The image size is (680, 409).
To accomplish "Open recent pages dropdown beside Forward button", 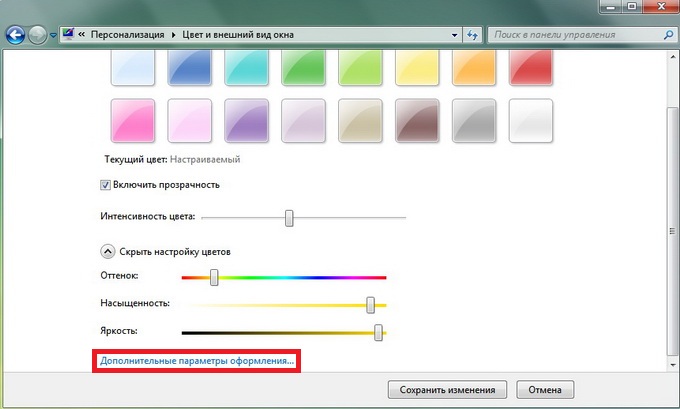I will (x=53, y=36).
